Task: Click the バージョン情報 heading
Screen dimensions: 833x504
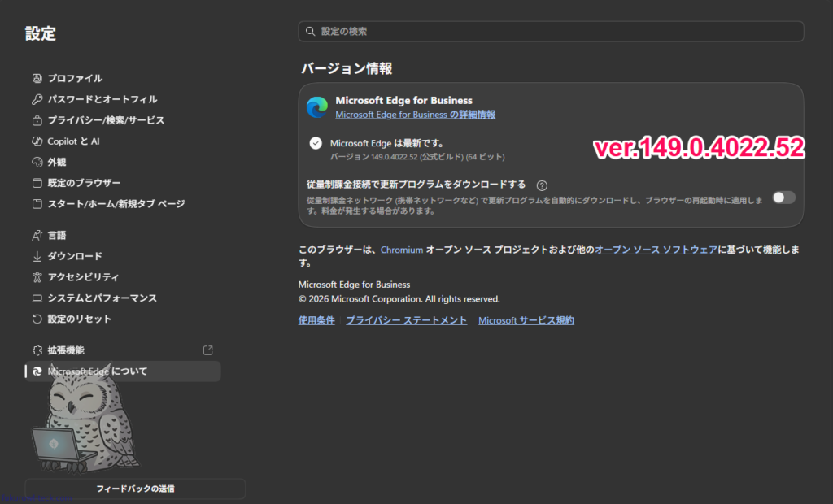Action: point(347,68)
